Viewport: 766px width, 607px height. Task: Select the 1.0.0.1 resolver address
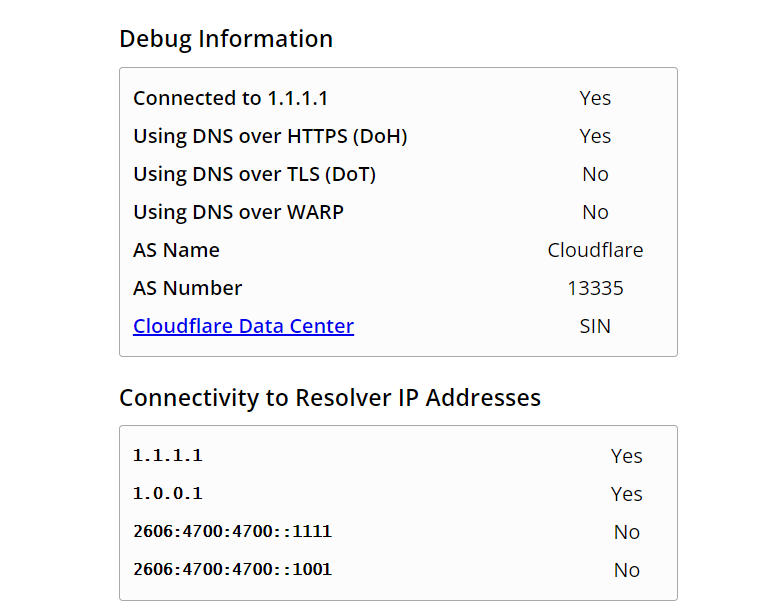168,494
